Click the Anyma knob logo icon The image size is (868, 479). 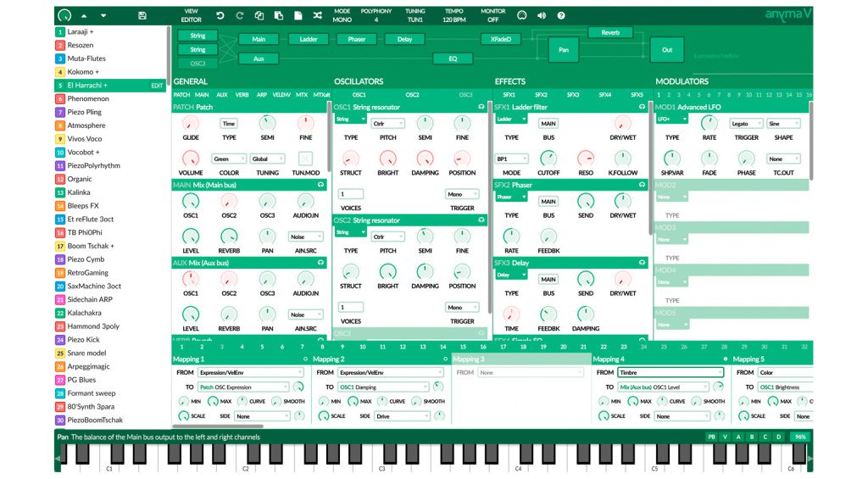[64, 15]
